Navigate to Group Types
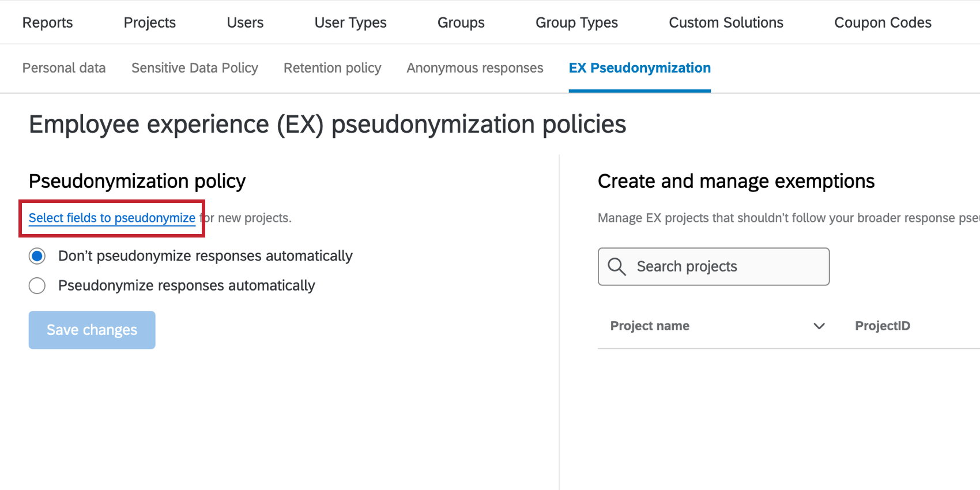Viewport: 980px width, 490px height. point(576,22)
